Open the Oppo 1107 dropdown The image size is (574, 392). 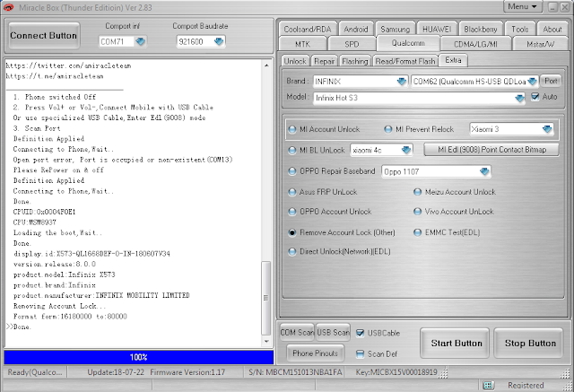click(484, 171)
